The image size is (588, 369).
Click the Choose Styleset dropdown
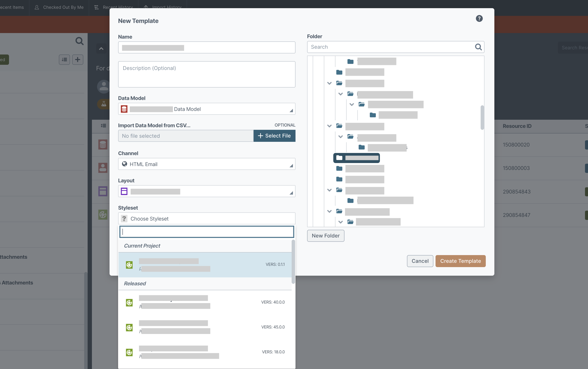point(207,219)
